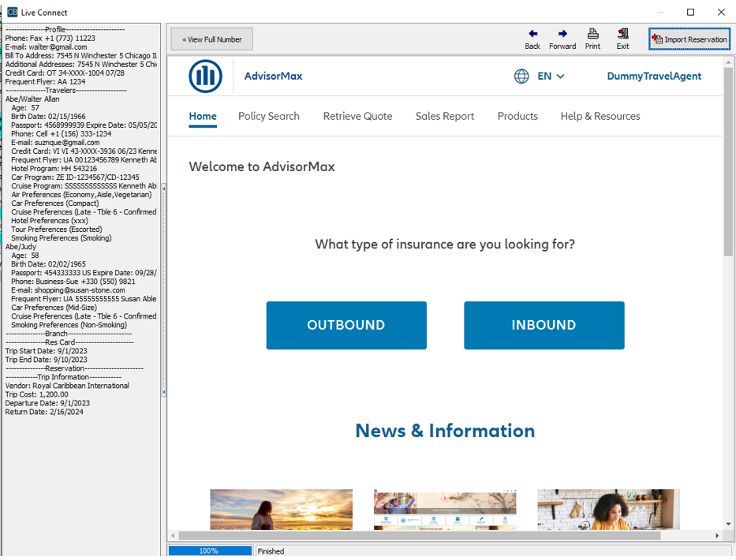736x560 pixels.
Task: Click the 'Abe/Judy' traveler line
Action: point(21,247)
